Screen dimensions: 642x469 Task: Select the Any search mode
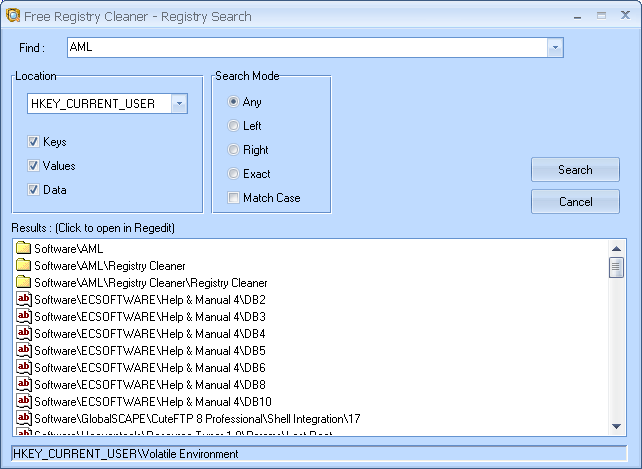tap(233, 102)
